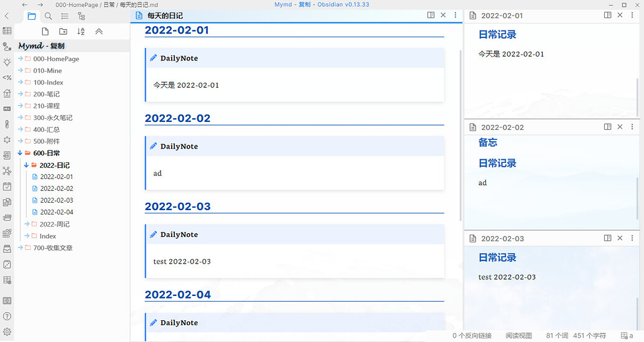Image resolution: width=644 pixels, height=342 pixels.
Task: Open more options of 2022-02-02 pane
Action: pyautogui.click(x=632, y=127)
